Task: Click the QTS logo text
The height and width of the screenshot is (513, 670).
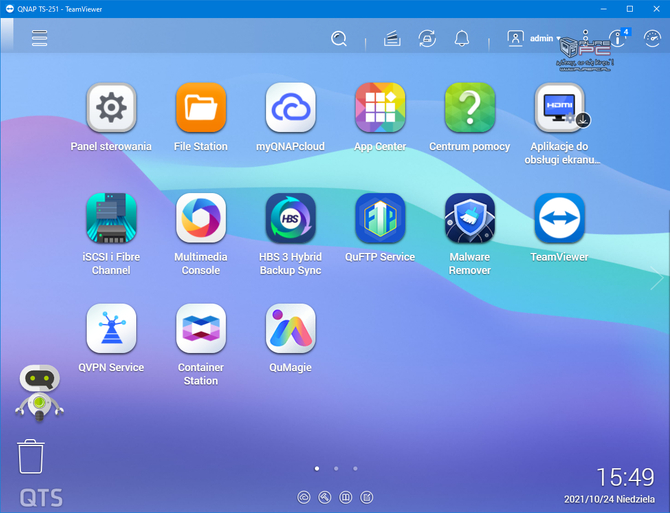Action: point(41,498)
